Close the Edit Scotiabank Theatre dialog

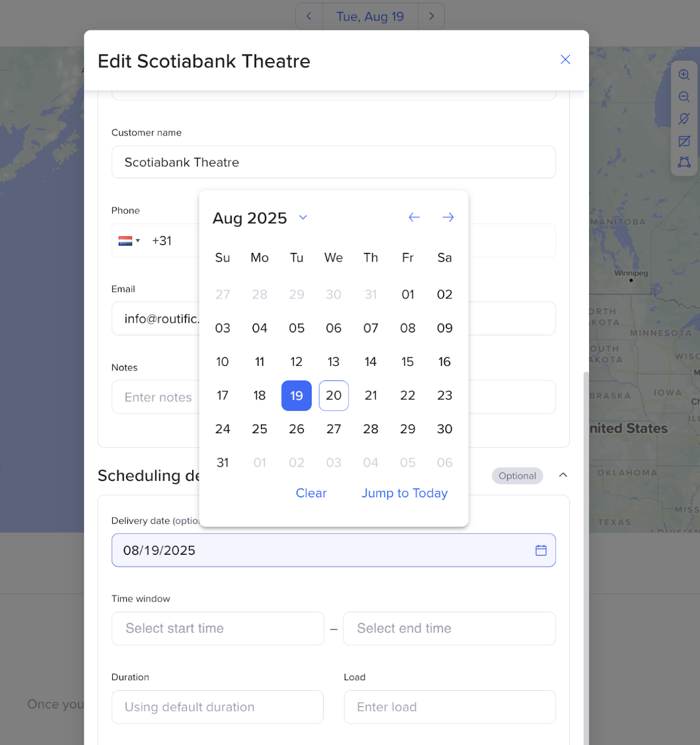[x=565, y=59]
